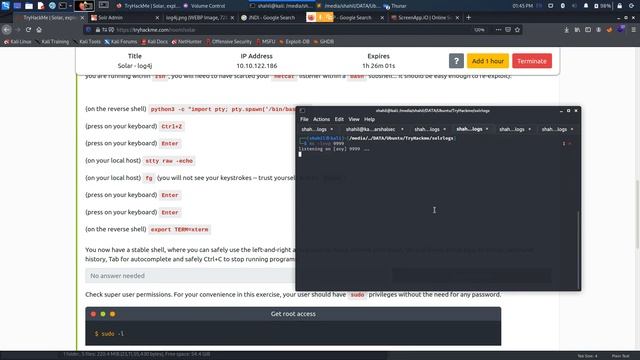Click the browser page vertical scrollbar
Viewport: 640px width, 360px height.
point(637,214)
